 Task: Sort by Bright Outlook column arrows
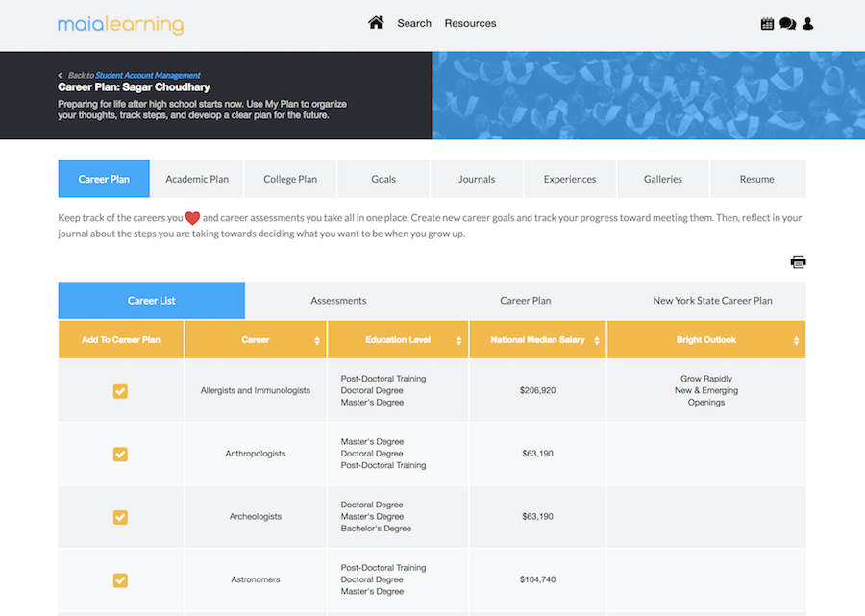pos(796,340)
